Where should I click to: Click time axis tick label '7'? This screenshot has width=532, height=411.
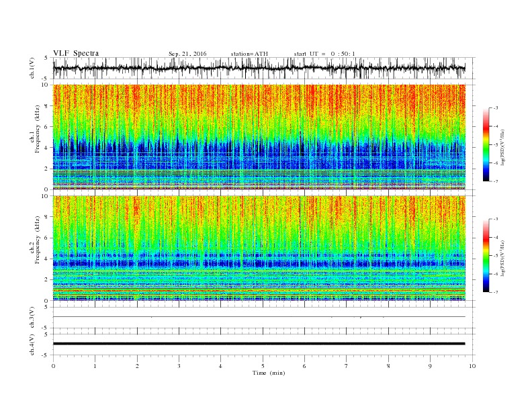pyautogui.click(x=347, y=366)
